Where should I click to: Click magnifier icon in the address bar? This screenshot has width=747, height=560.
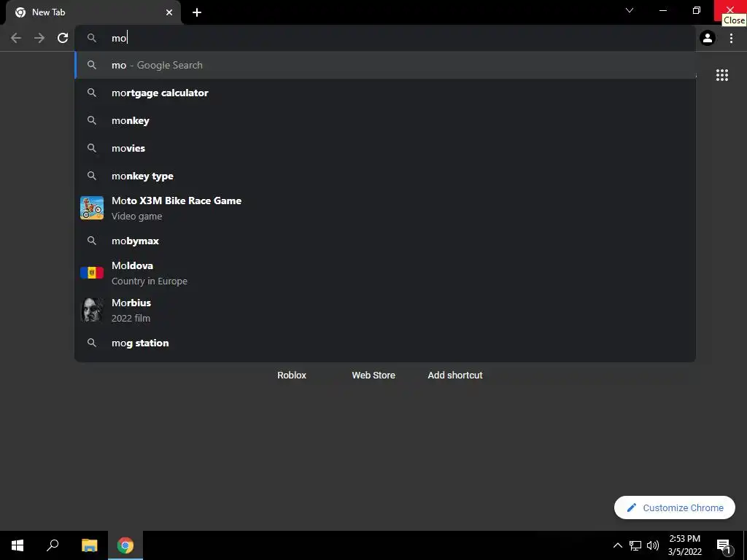(92, 38)
